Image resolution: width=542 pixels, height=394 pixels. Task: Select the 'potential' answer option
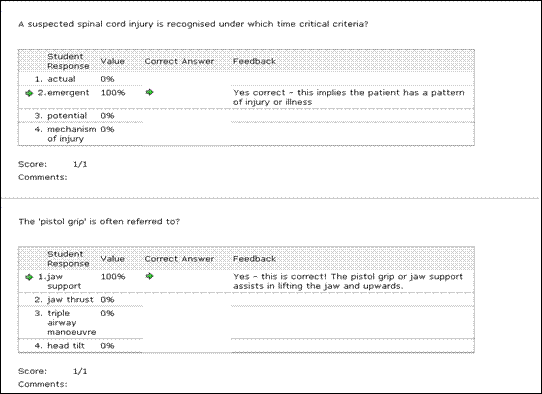[67, 116]
